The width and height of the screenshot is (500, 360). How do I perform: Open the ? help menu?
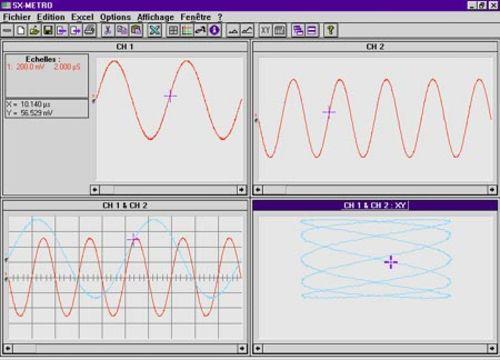pos(220,17)
